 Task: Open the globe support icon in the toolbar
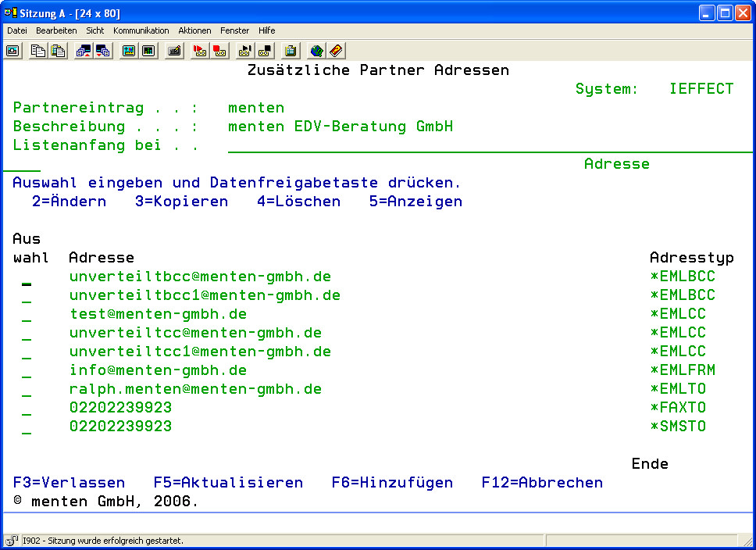point(316,51)
